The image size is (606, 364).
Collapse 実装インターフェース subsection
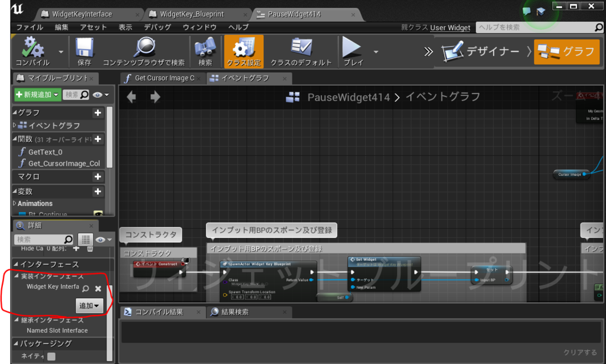[17, 276]
